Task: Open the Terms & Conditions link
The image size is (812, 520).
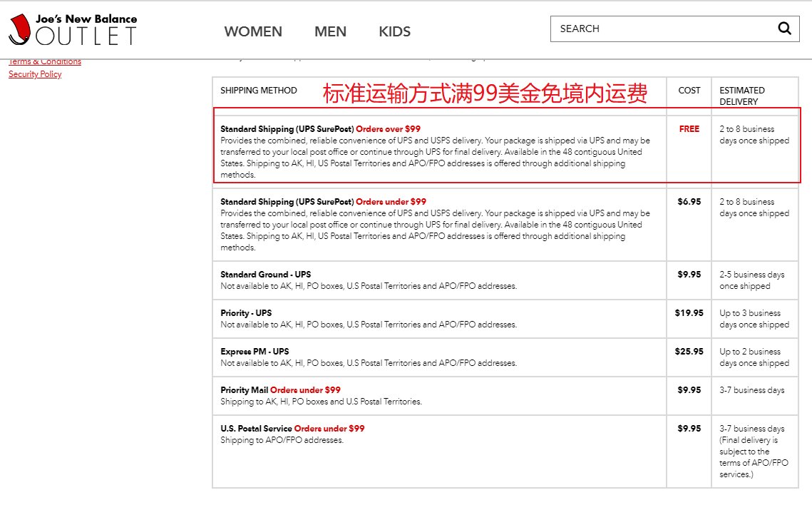Action: pos(45,61)
